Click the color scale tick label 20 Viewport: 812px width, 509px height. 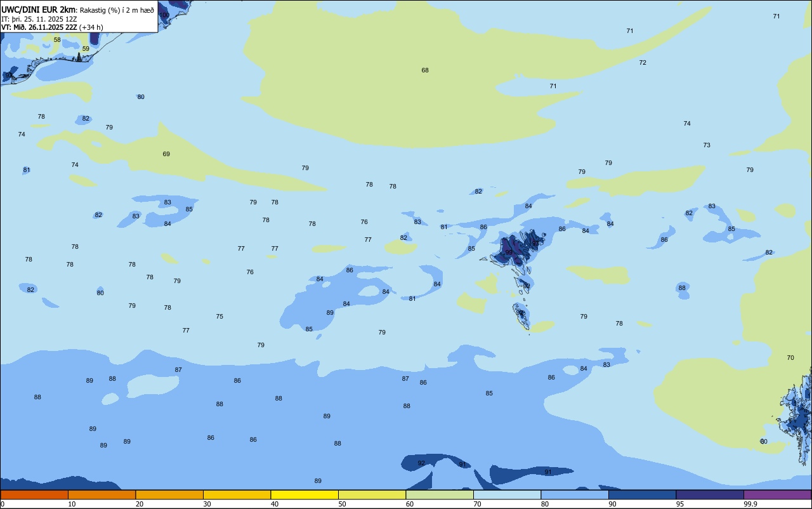click(139, 504)
